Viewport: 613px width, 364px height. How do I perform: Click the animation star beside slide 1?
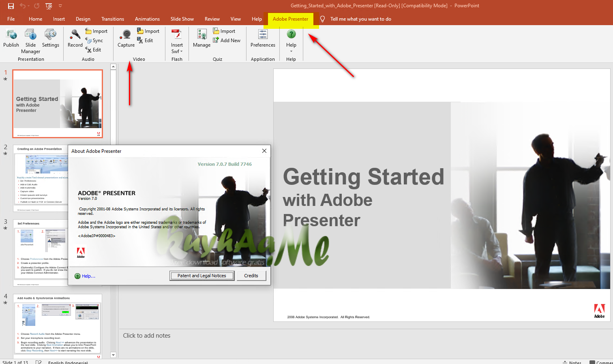[5, 79]
